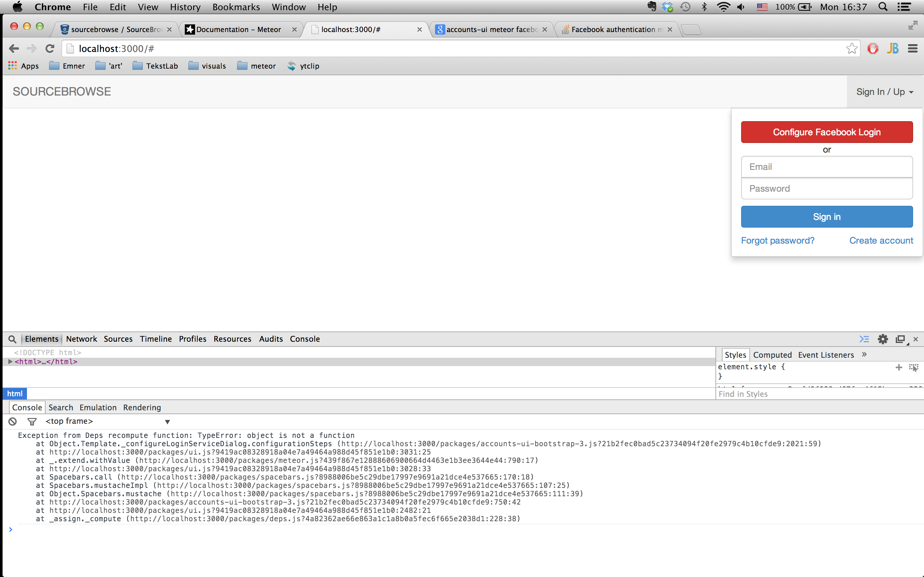Open the Documentation – Meteor tab
924x577 pixels.
click(239, 29)
